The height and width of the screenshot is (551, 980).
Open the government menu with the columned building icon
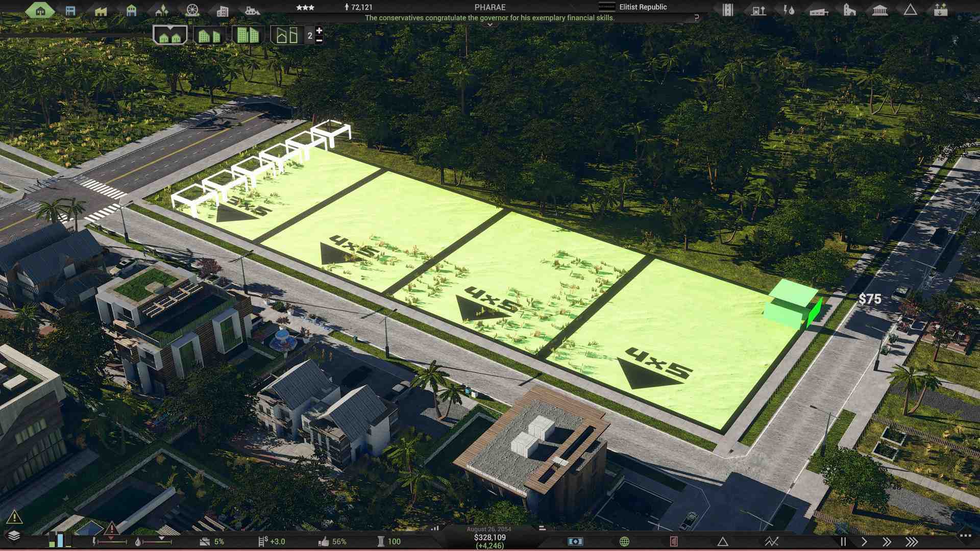click(880, 9)
